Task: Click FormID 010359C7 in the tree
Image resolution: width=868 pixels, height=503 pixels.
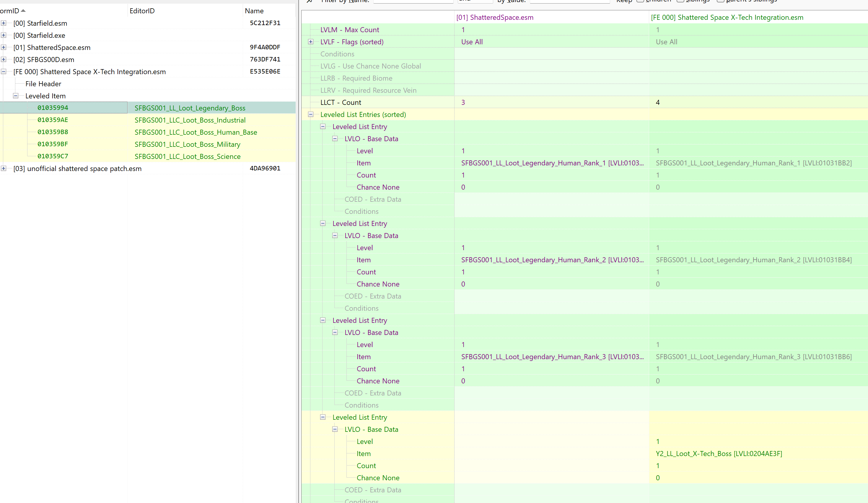Action: [x=53, y=157]
